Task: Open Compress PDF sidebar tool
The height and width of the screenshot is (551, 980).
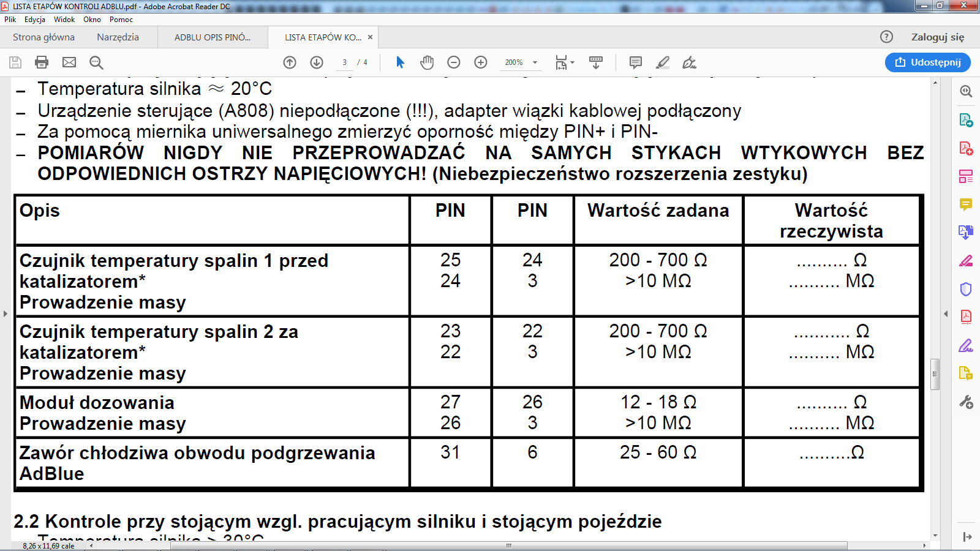Action: click(x=966, y=317)
